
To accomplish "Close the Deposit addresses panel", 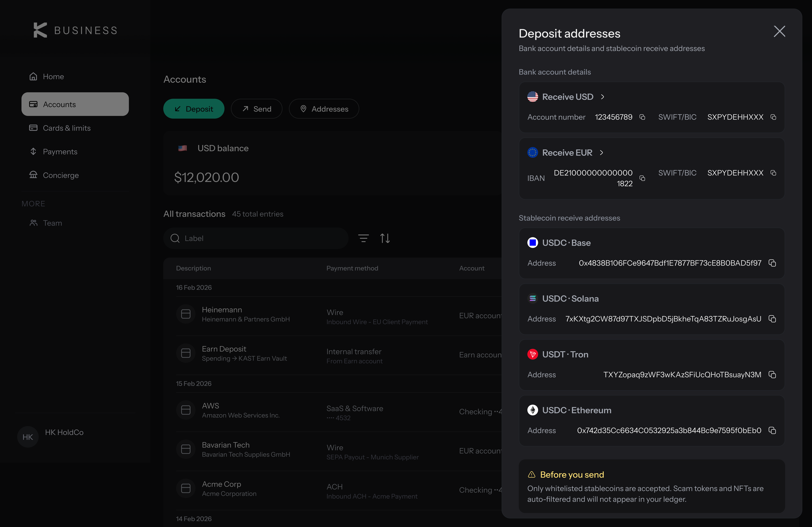I will [x=779, y=31].
